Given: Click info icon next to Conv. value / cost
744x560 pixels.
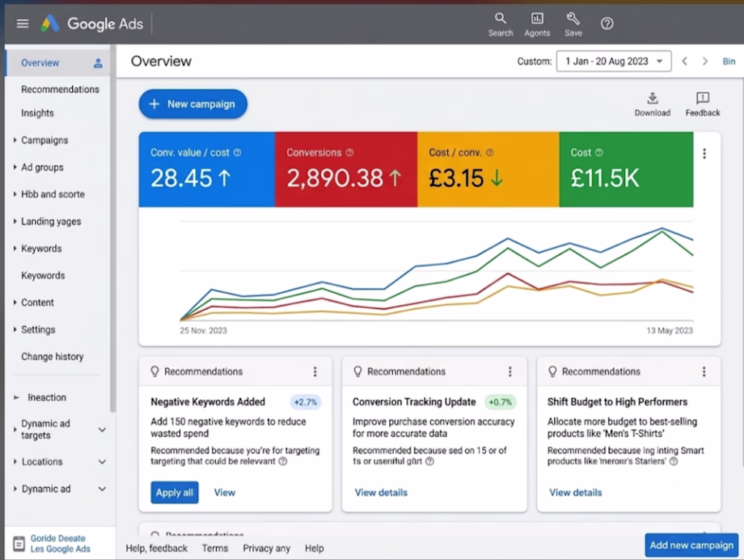Looking at the screenshot, I should pos(237,152).
